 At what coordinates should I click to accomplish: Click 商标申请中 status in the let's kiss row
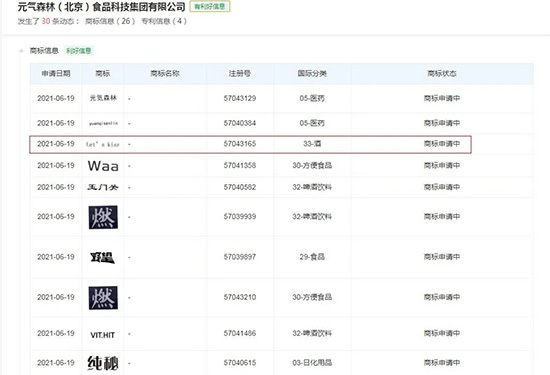coord(442,144)
